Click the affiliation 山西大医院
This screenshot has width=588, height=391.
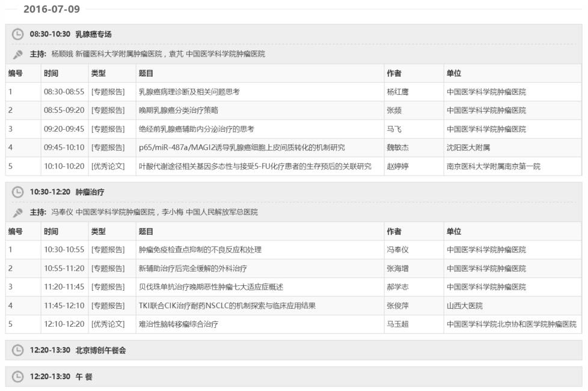(x=465, y=306)
